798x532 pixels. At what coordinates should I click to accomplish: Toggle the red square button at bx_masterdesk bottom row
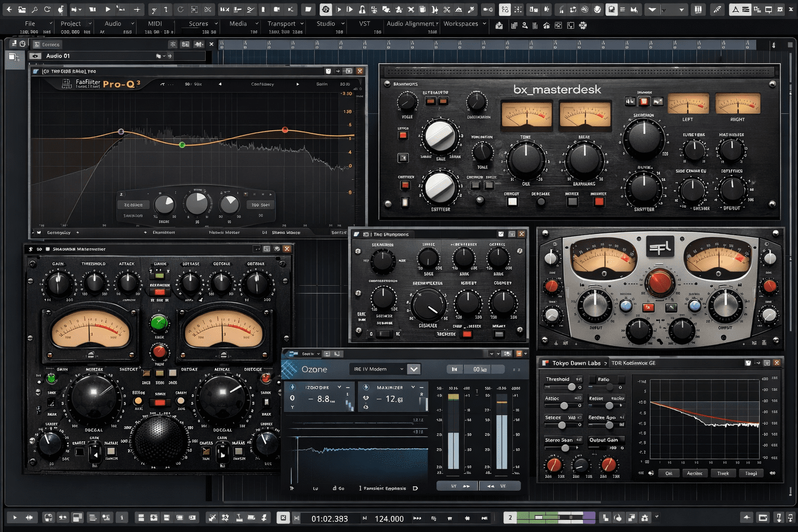tap(599, 201)
